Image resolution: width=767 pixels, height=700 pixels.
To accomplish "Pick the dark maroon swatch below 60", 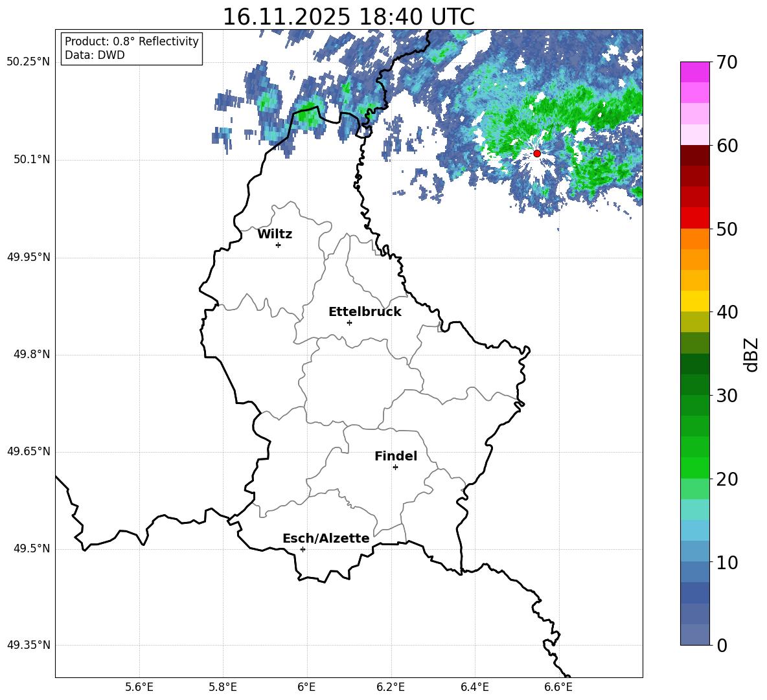I will click(694, 156).
